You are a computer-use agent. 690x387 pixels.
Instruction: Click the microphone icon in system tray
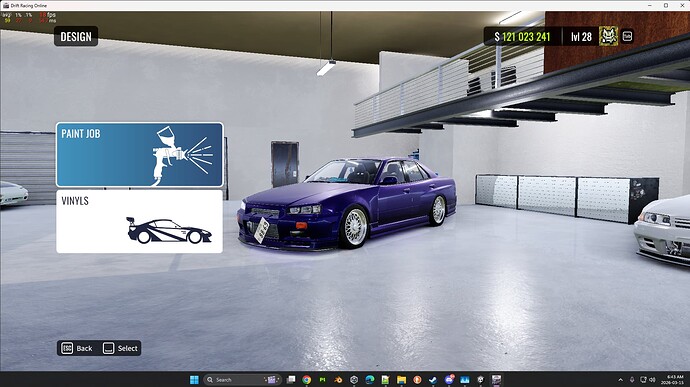point(632,380)
